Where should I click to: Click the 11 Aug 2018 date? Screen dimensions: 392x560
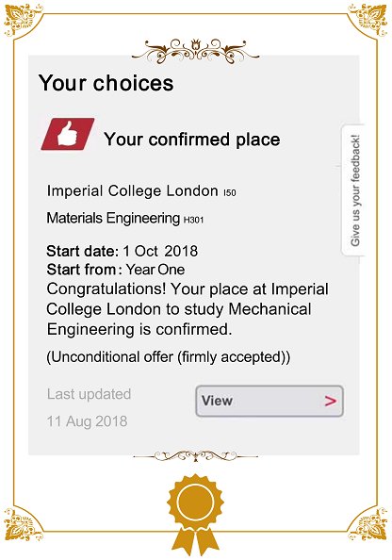87,421
